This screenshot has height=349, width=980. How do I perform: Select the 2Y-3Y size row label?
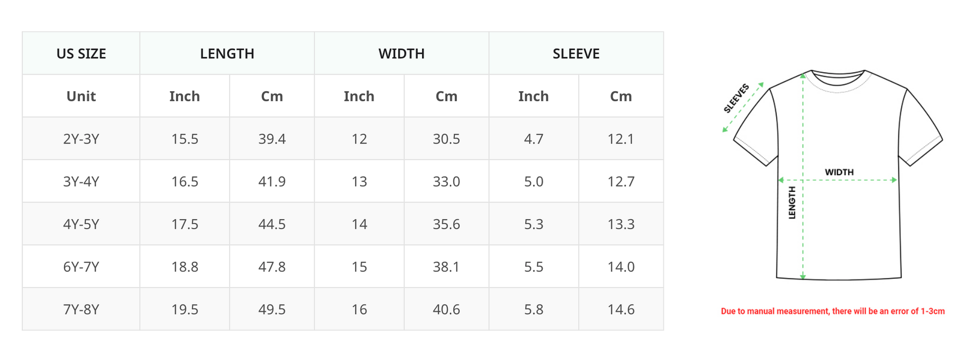pyautogui.click(x=81, y=138)
